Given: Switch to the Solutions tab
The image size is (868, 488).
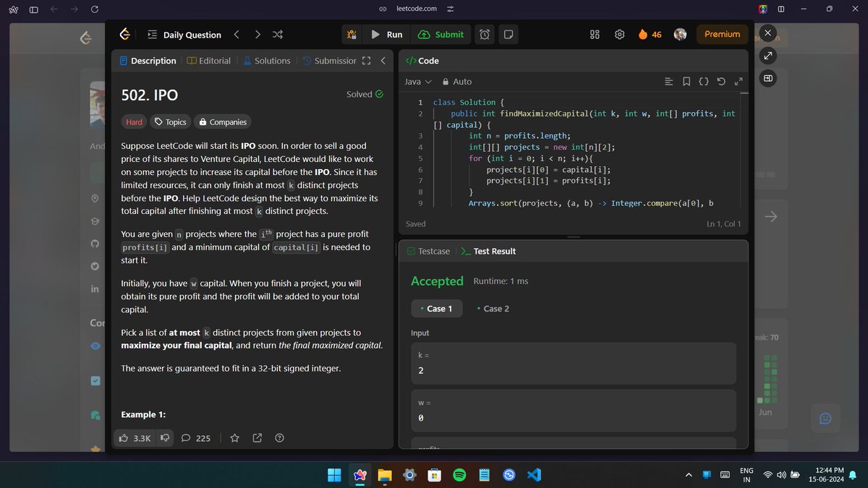Looking at the screenshot, I should (266, 61).
